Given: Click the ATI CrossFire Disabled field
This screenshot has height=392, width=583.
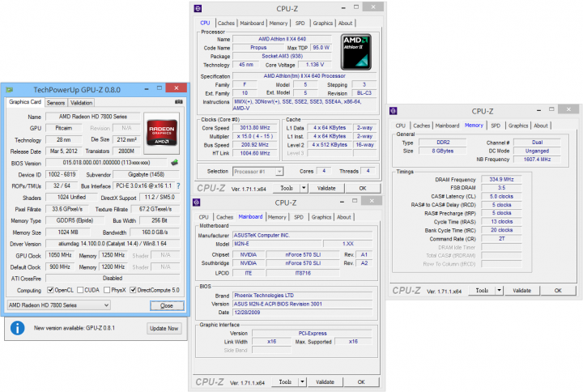Looking at the screenshot, I should pyautogui.click(x=113, y=278).
